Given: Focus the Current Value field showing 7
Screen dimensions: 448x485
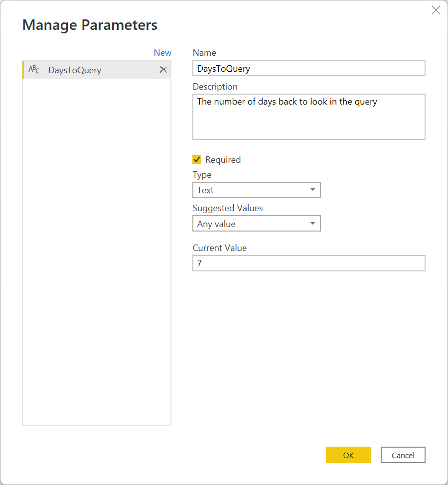Looking at the screenshot, I should pyautogui.click(x=308, y=263).
